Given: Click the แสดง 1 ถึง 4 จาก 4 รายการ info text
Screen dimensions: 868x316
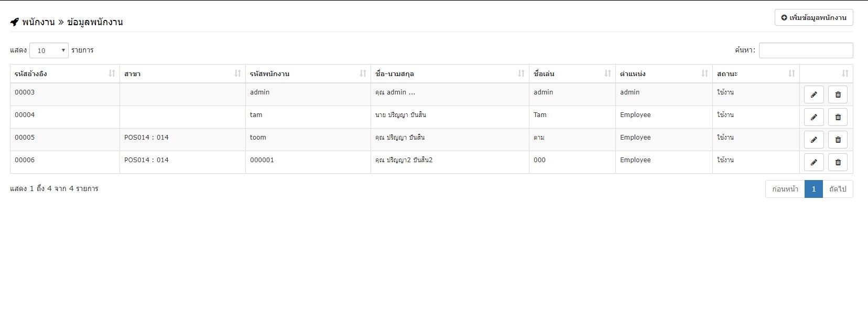Looking at the screenshot, I should point(54,188).
